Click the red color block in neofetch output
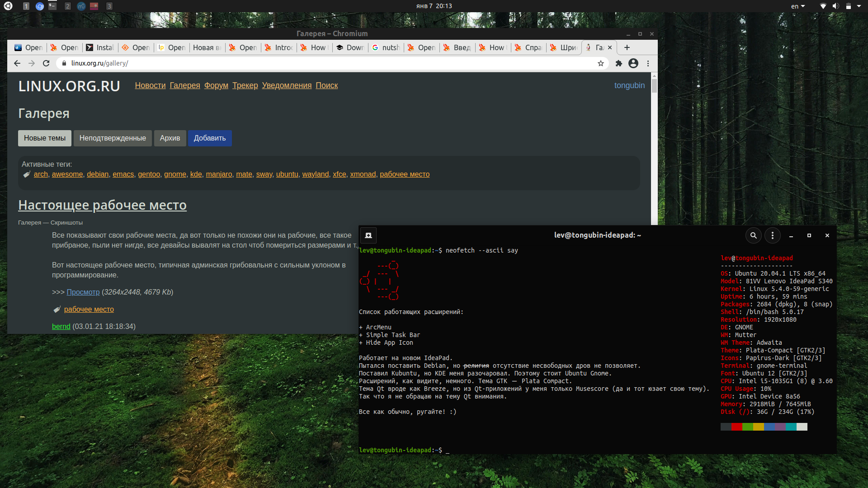 [x=737, y=427]
